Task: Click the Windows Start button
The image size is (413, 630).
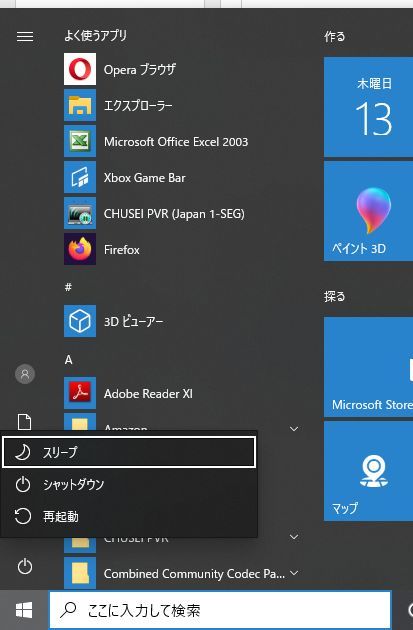Action: click(x=24, y=610)
